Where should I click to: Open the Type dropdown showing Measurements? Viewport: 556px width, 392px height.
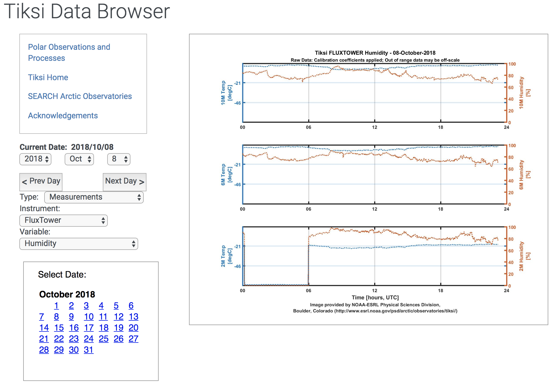point(94,197)
